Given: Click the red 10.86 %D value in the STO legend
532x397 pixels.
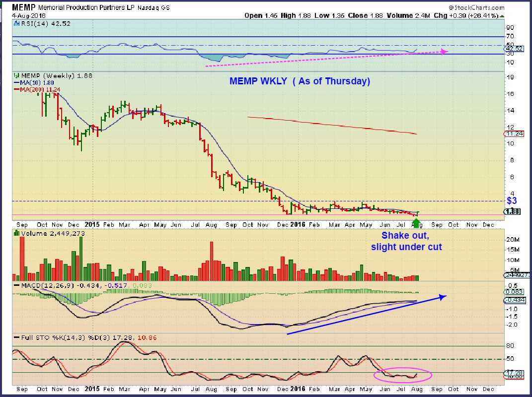Looking at the screenshot, I should coord(148,337).
